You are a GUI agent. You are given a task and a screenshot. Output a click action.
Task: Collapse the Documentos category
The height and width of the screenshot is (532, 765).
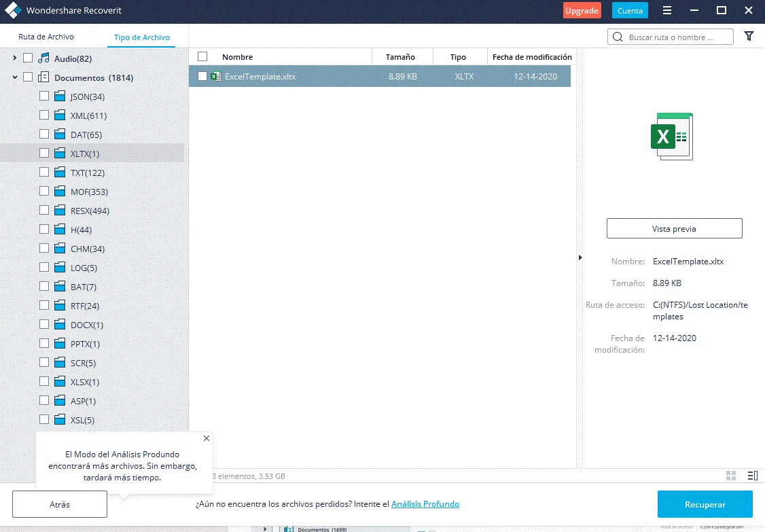point(15,77)
